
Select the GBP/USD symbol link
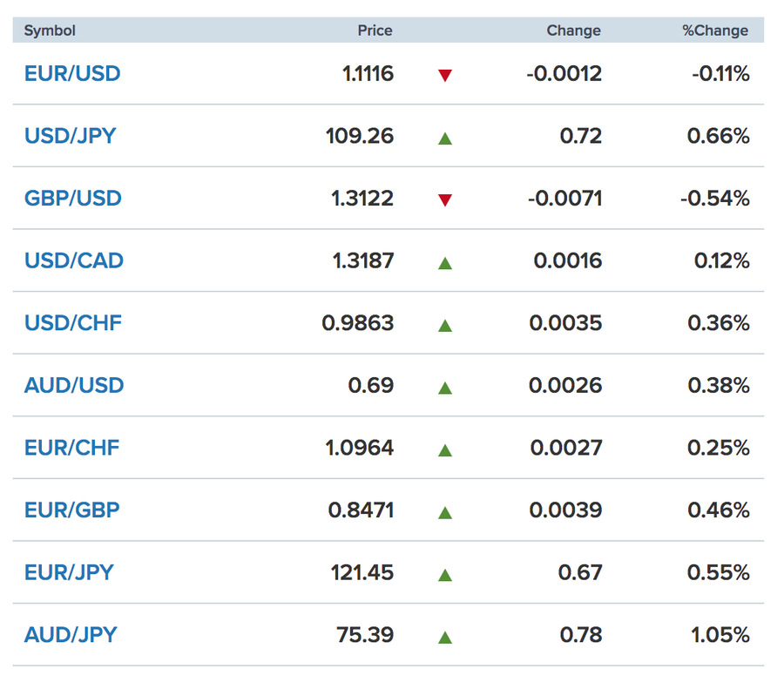pyautogui.click(x=73, y=199)
